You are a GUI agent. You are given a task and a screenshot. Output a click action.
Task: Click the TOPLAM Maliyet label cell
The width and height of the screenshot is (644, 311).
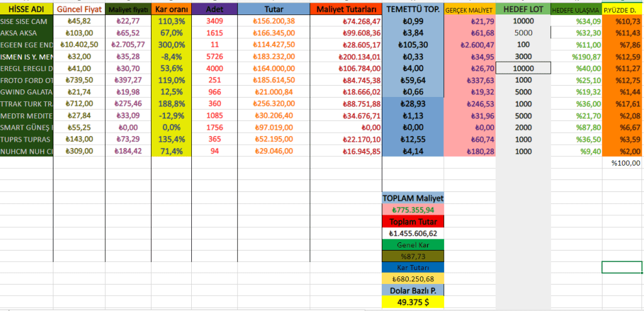pyautogui.click(x=413, y=198)
